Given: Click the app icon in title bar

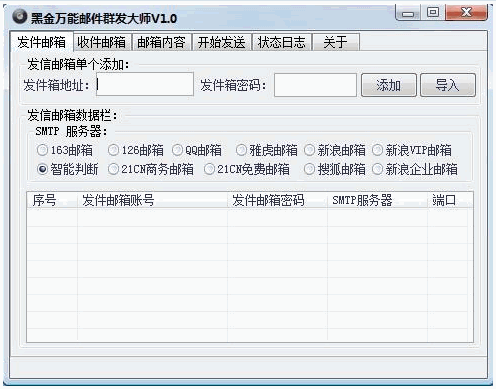Looking at the screenshot, I should 20,17.
